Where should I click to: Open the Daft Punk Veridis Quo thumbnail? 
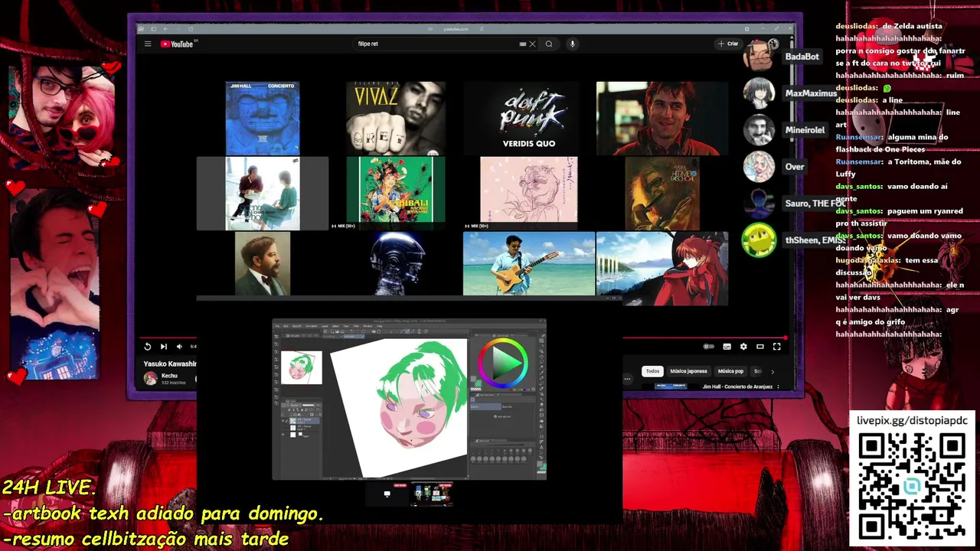pyautogui.click(x=529, y=118)
